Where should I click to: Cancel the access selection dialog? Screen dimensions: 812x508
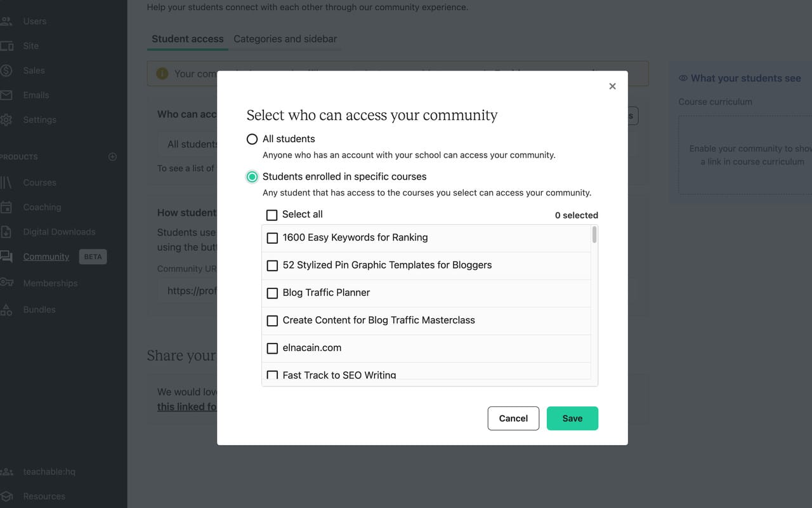513,418
